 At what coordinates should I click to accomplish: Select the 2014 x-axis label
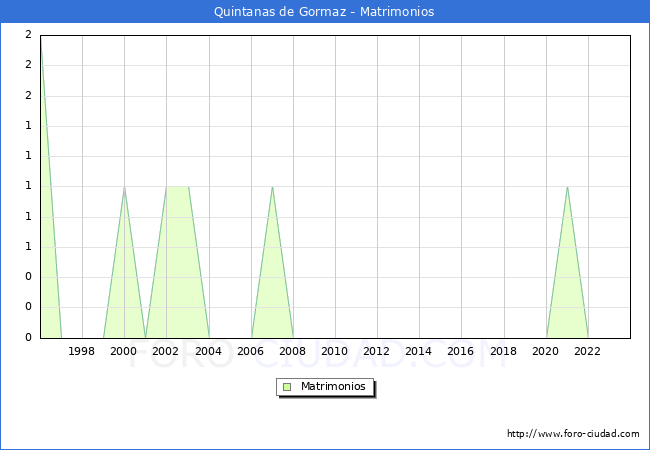419,351
